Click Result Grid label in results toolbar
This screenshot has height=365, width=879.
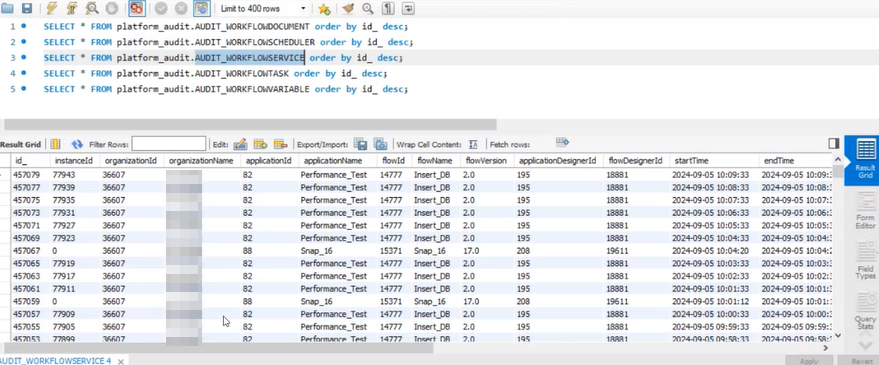click(x=21, y=145)
